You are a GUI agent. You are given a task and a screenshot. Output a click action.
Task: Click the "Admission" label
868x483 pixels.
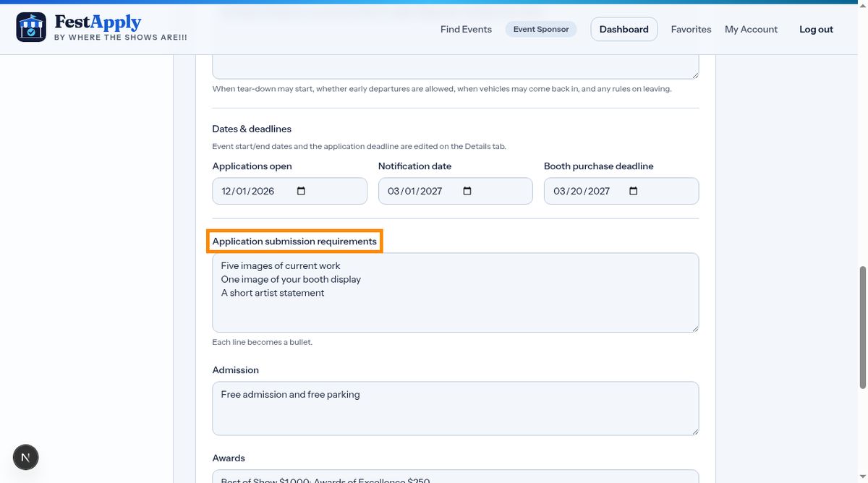click(x=235, y=370)
